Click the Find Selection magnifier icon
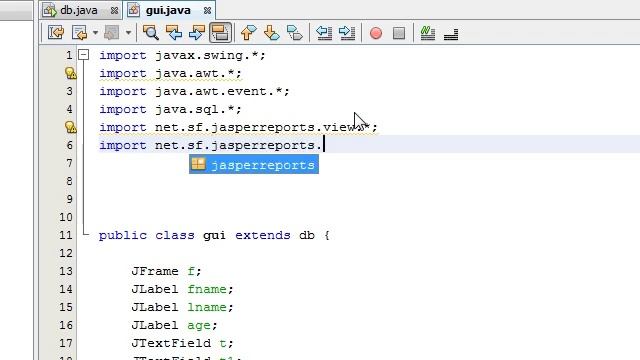The image size is (640, 360). 151,33
